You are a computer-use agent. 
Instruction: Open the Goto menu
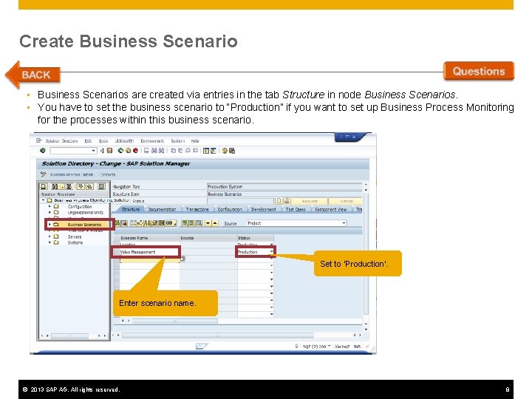coord(103,141)
